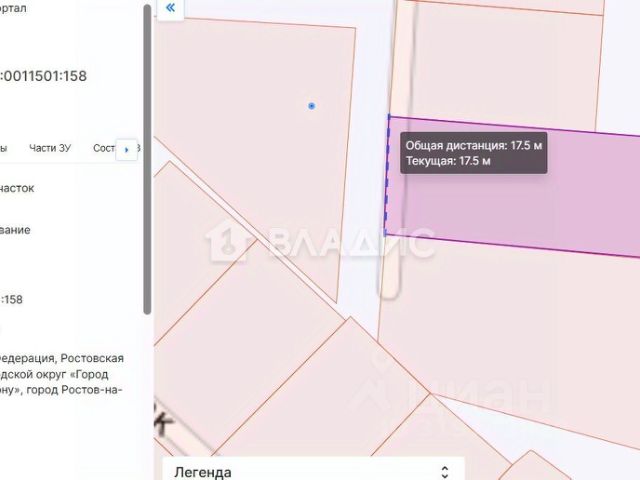
Task: Open the Легенда label at bottom
Action: click(x=203, y=472)
